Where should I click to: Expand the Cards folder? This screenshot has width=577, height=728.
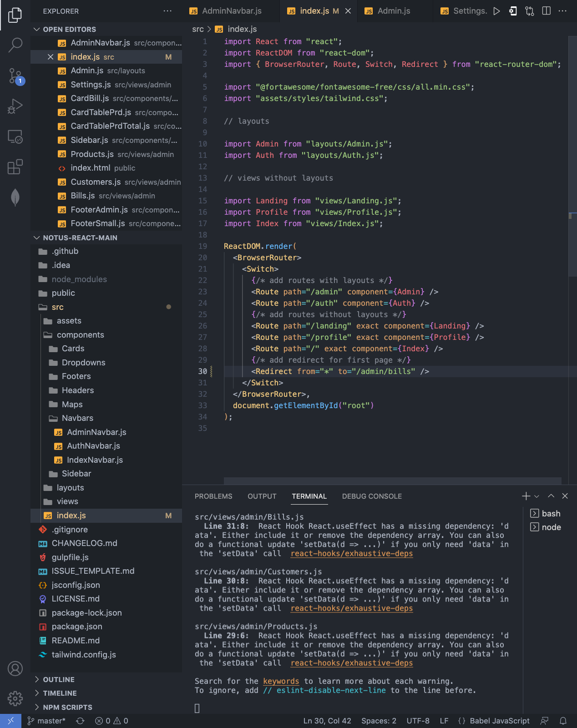(106, 349)
